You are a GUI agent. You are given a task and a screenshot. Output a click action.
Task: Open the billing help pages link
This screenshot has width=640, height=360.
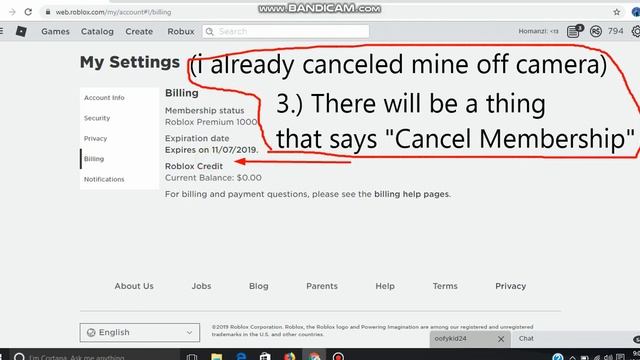pos(411,194)
